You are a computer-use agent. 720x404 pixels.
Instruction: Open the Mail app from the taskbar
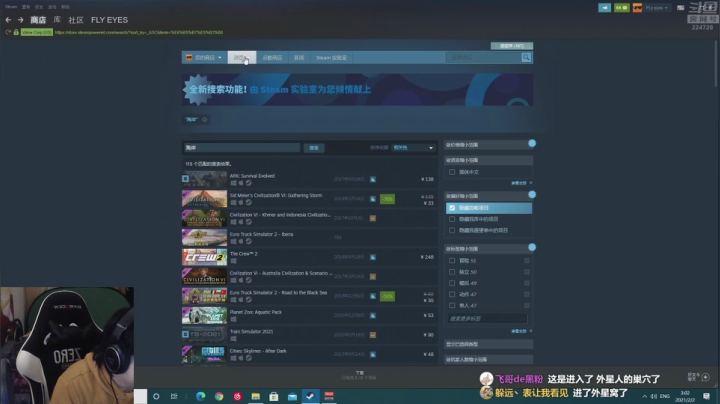coord(292,396)
